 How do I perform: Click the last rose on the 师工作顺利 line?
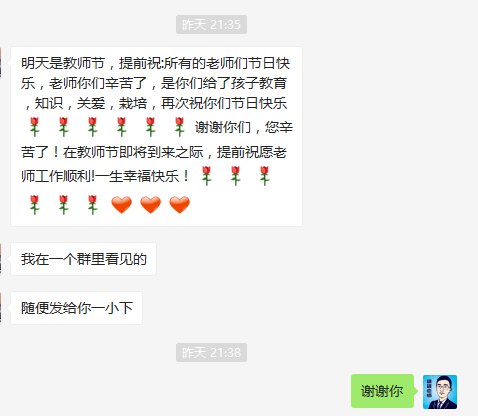[x=265, y=176]
